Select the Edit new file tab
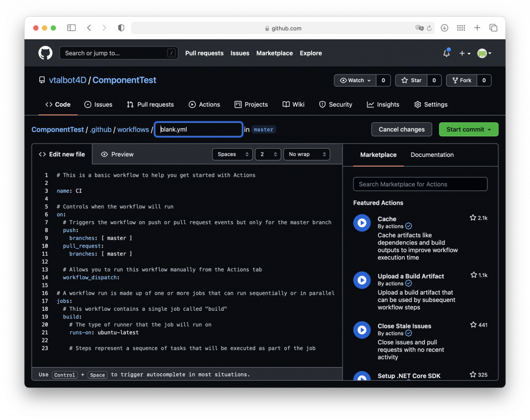Screen dimensions: 530x420 coord(62,154)
